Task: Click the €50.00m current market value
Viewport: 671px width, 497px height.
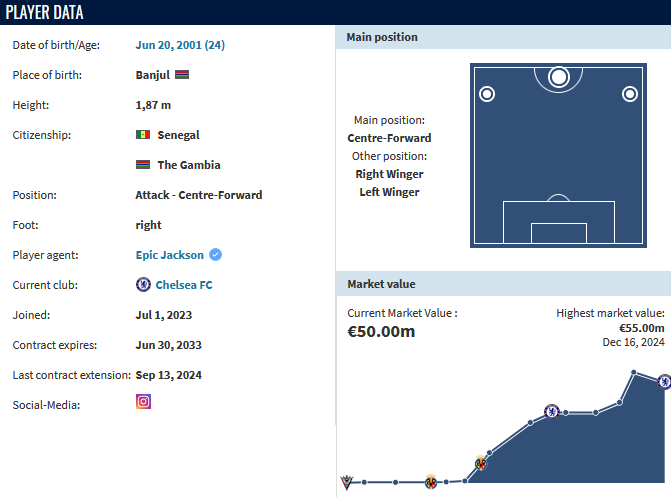Action: [x=381, y=331]
